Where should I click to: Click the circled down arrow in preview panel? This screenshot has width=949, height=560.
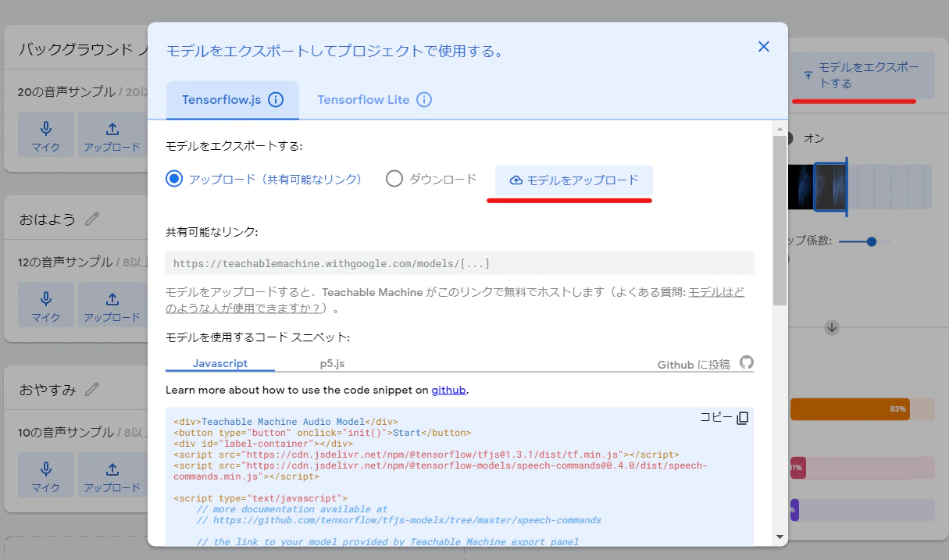(832, 328)
